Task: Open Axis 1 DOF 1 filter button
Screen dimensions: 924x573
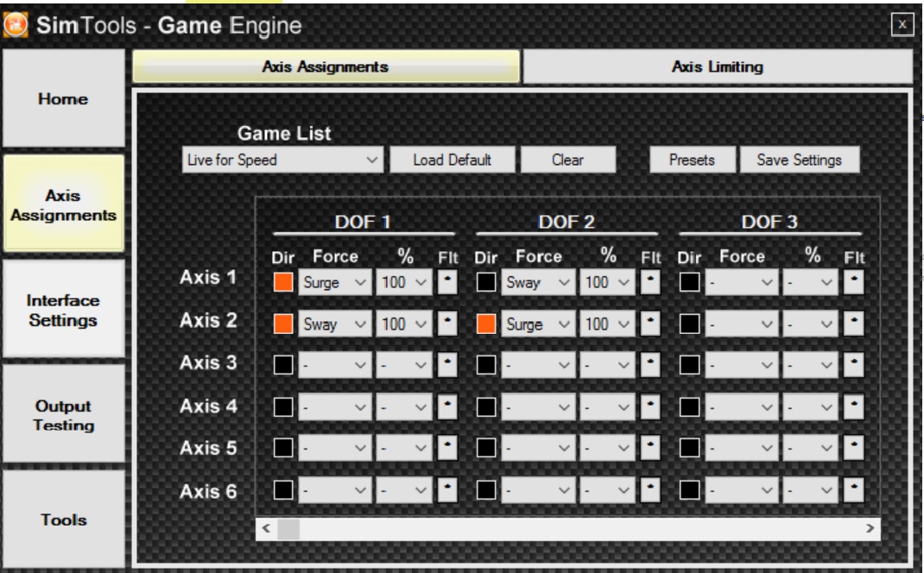Action: coord(447,282)
